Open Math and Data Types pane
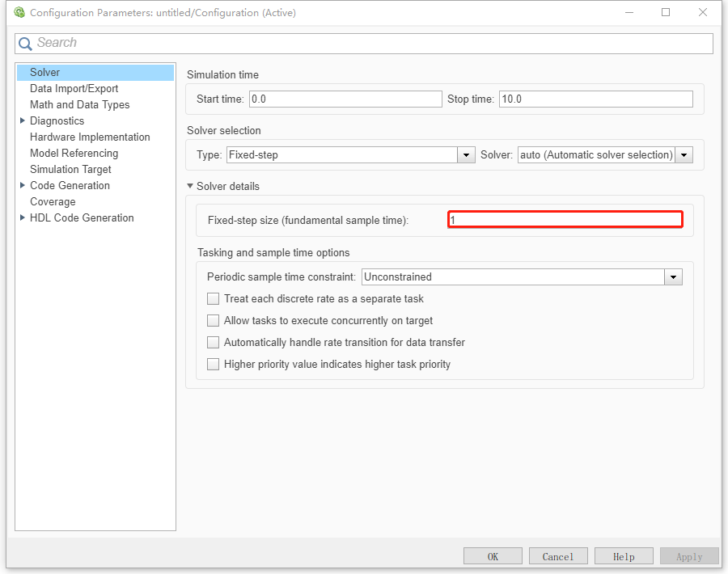Image resolution: width=728 pixels, height=574 pixels. click(x=79, y=105)
